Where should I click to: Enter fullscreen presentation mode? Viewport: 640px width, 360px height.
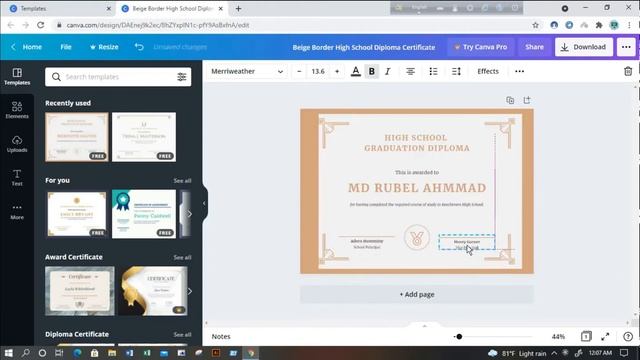605,336
